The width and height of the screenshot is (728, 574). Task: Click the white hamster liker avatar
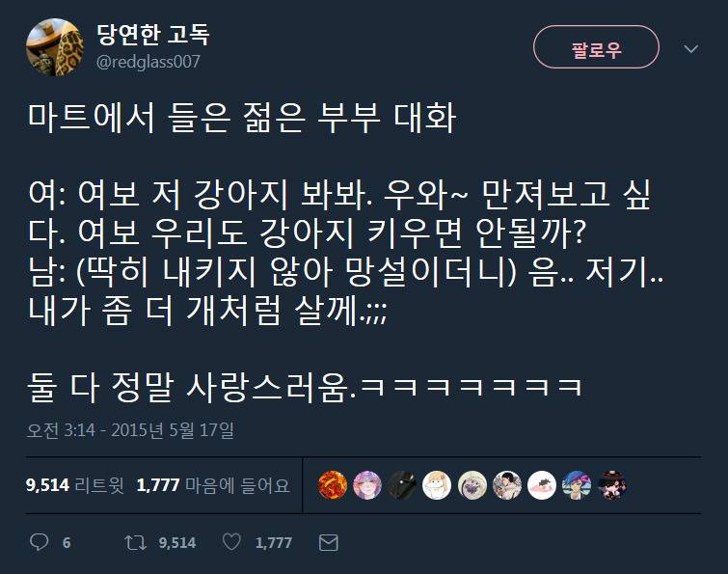(x=437, y=485)
